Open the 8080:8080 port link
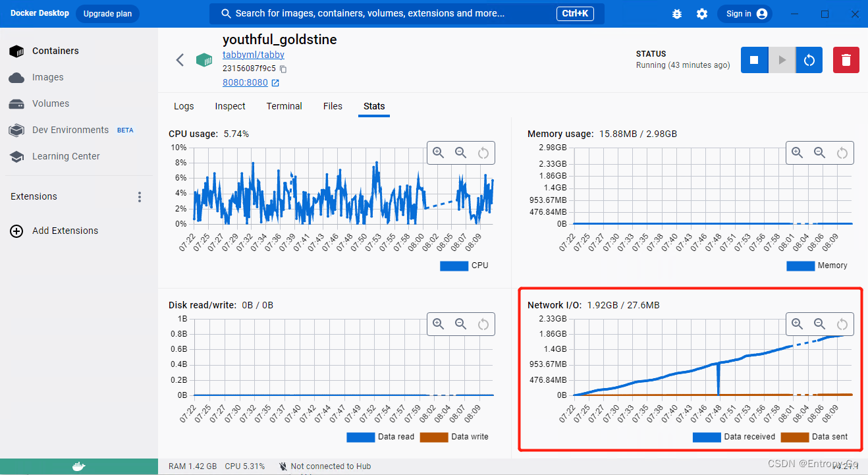Viewport: 868px width, 475px height. coord(246,82)
